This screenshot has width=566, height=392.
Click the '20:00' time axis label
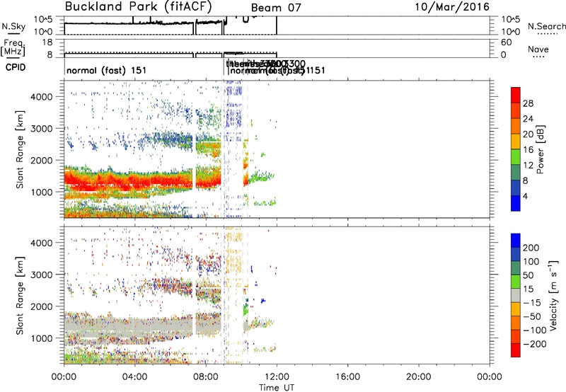418,377
